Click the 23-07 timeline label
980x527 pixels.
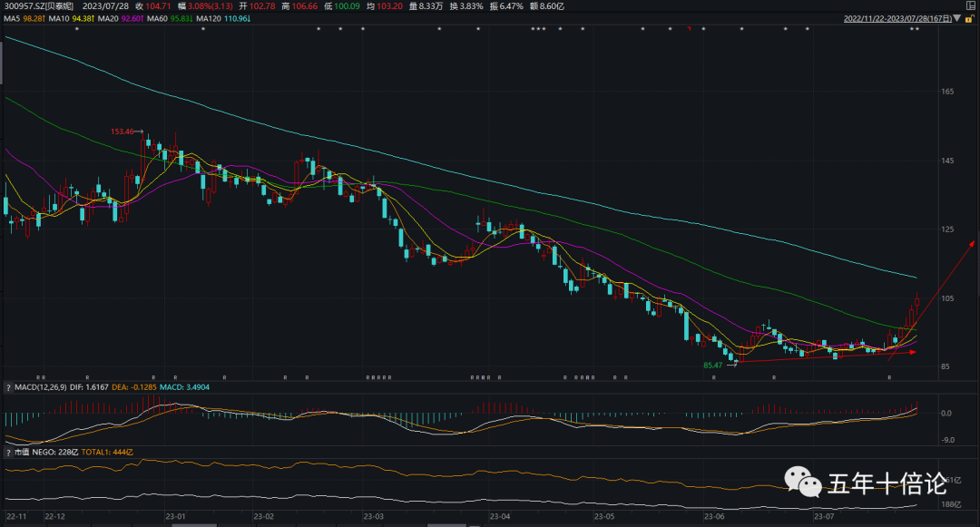[824, 516]
